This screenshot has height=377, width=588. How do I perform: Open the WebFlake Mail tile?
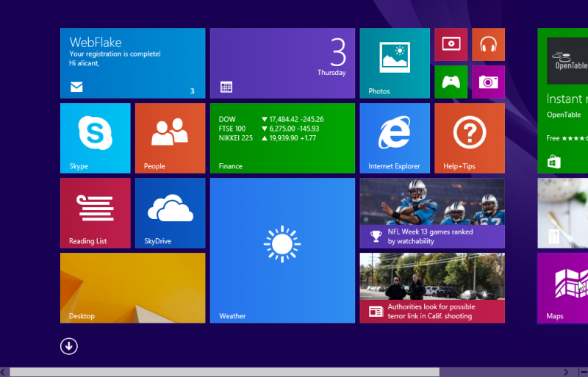tap(133, 63)
